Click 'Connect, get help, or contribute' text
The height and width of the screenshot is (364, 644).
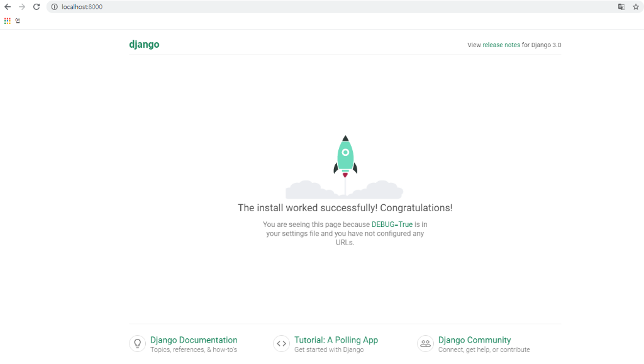point(484,350)
